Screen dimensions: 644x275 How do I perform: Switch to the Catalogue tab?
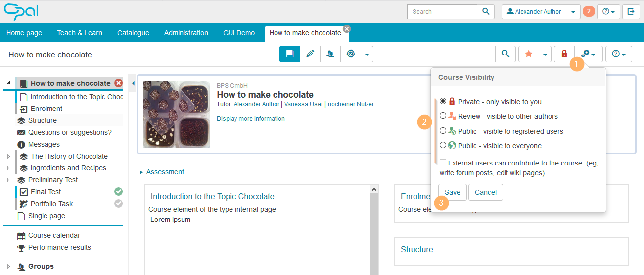[133, 33]
